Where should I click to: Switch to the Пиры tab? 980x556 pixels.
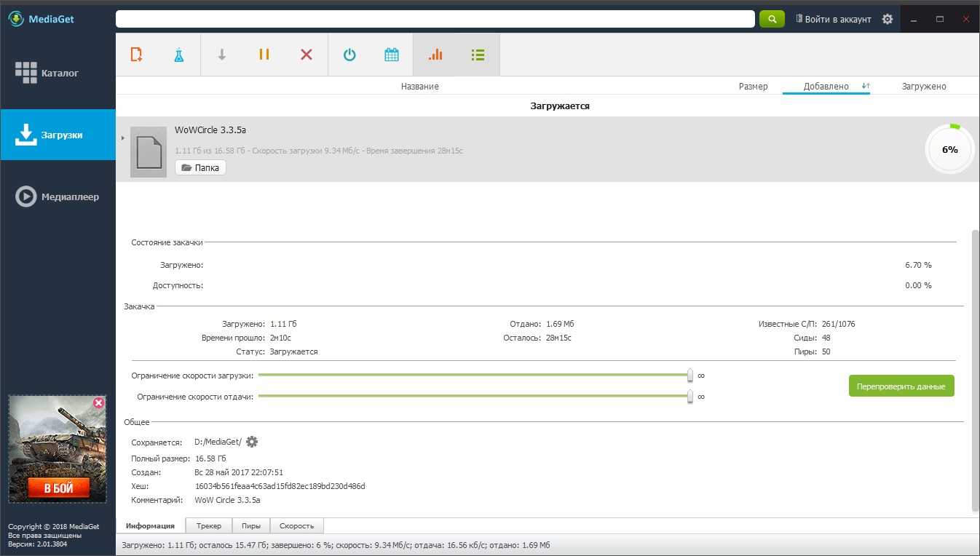(251, 525)
